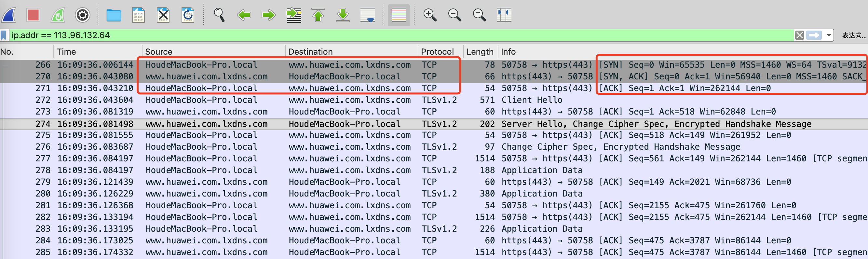Go to specified packet

pyautogui.click(x=293, y=15)
